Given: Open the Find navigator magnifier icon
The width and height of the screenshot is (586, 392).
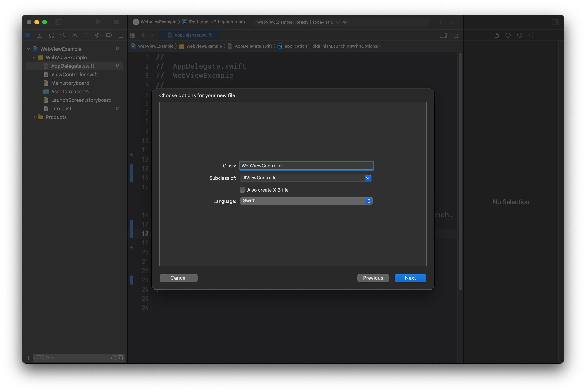Looking at the screenshot, I should (x=63, y=35).
